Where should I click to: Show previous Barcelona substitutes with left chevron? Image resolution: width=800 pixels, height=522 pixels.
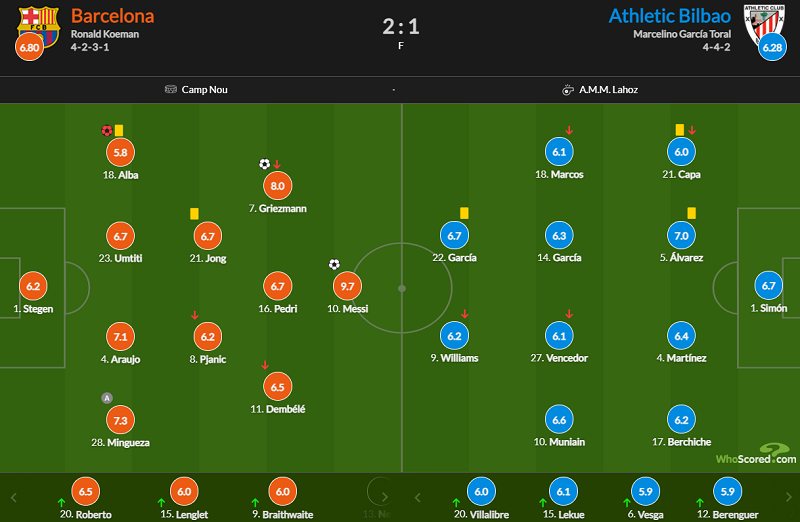point(14,498)
